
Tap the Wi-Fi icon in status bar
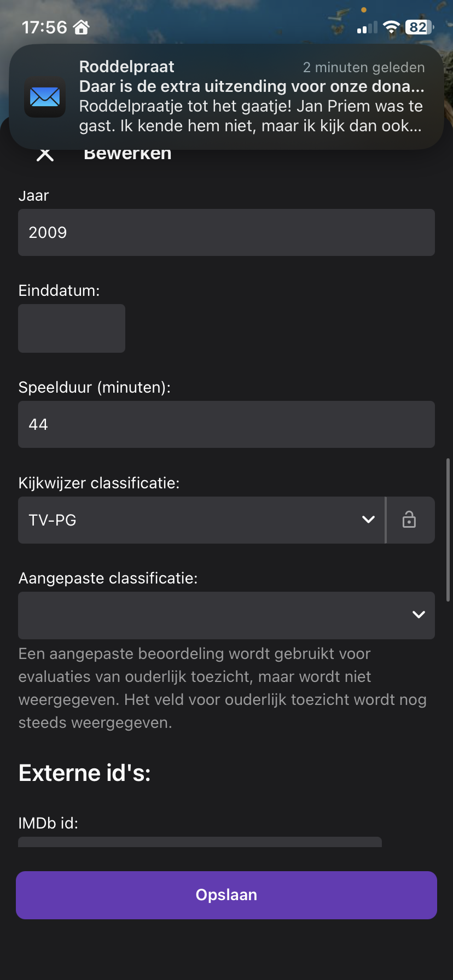[x=391, y=27]
